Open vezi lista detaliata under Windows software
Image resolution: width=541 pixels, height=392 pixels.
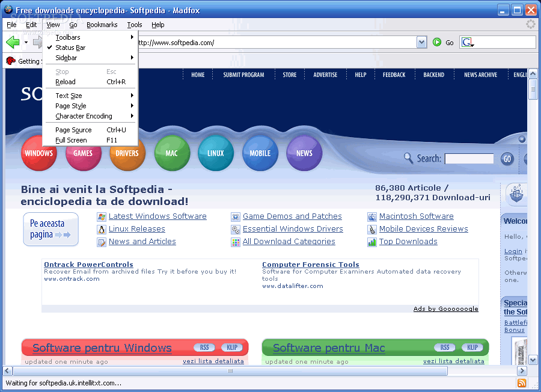coord(213,361)
